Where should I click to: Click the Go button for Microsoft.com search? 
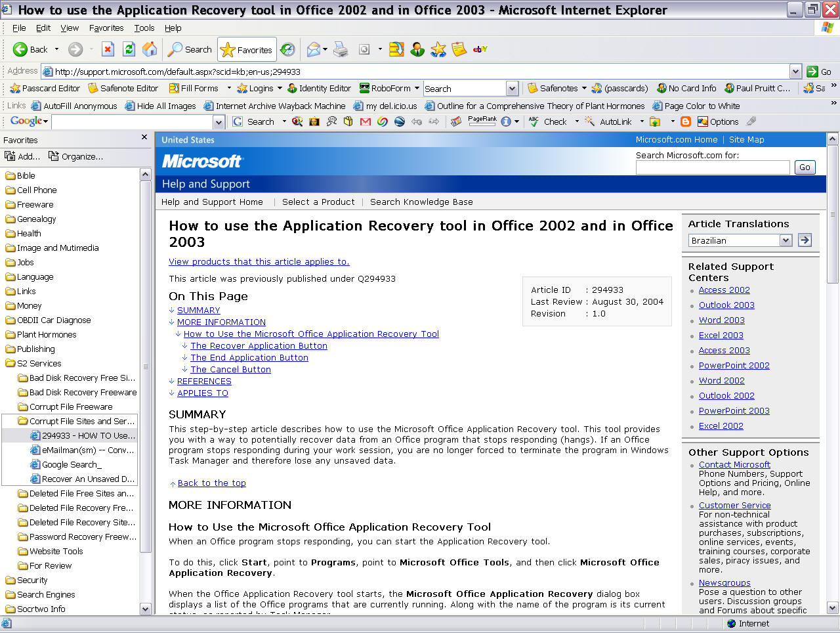click(805, 167)
